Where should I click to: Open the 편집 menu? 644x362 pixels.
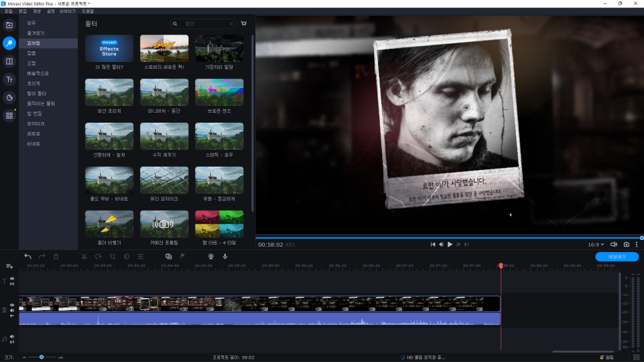[x=23, y=11]
